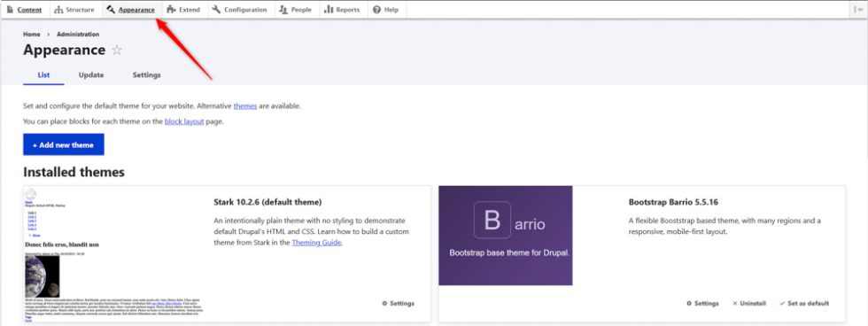Image resolution: width=868 pixels, height=326 pixels.
Task: Click the Home breadcrumb link
Action: pos(32,35)
